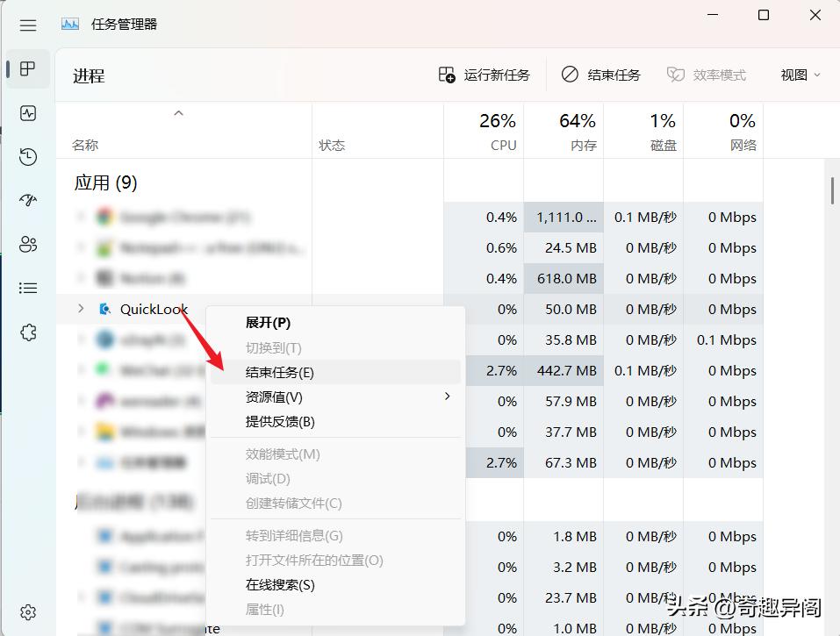Viewport: 840px width, 636px height.
Task: Open the navigation hamburger menu
Action: pos(27,24)
